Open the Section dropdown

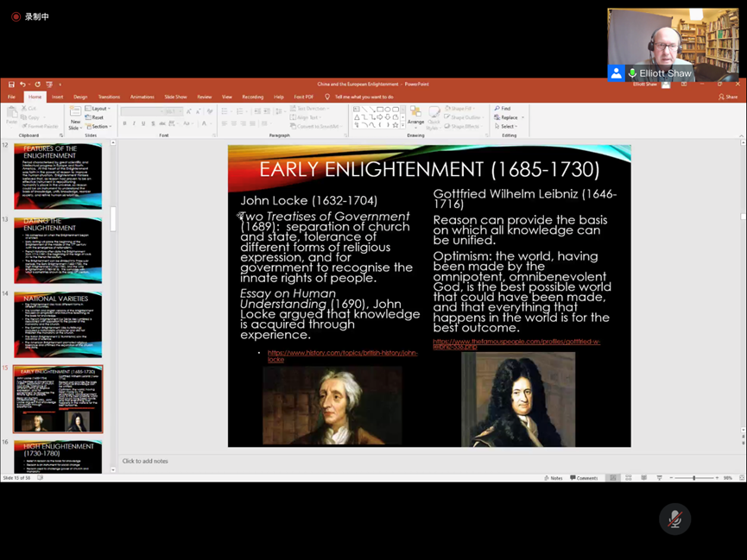tap(99, 126)
